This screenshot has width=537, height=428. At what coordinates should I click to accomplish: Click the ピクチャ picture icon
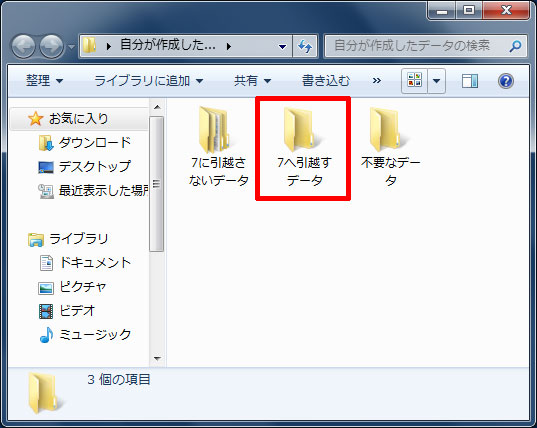[46, 288]
